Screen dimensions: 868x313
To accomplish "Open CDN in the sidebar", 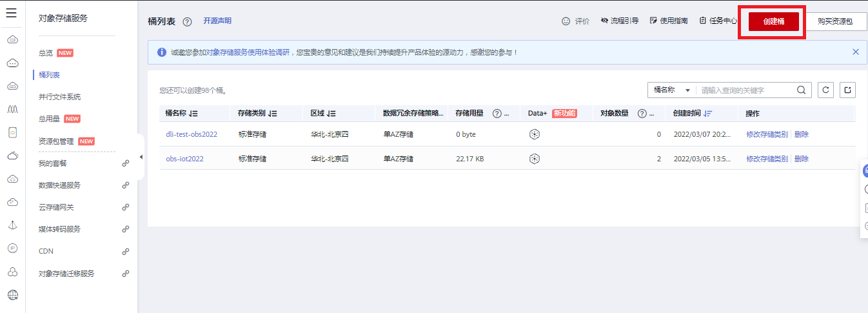I will point(46,251).
